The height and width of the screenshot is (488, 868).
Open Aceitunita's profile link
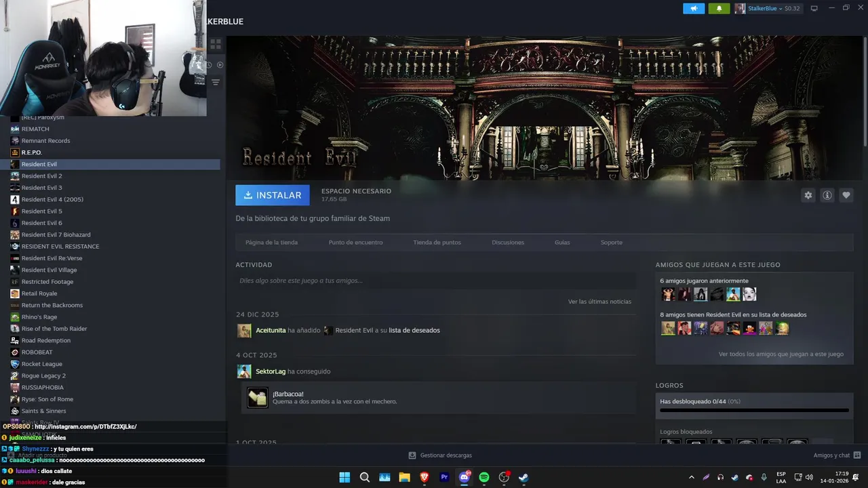(271, 330)
